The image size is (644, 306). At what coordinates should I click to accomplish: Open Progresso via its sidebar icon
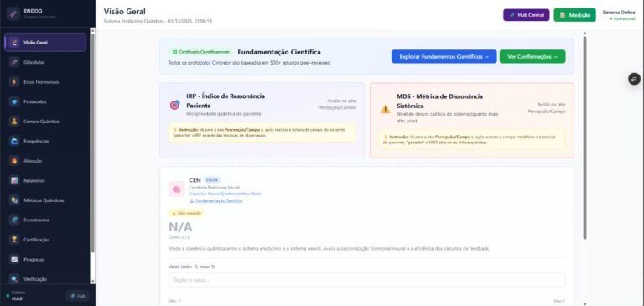point(14,259)
